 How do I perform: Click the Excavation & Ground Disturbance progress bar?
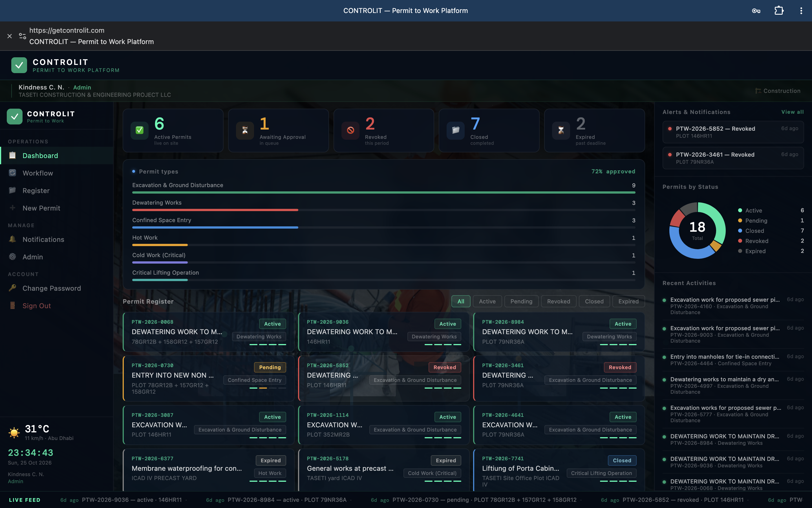click(x=383, y=192)
